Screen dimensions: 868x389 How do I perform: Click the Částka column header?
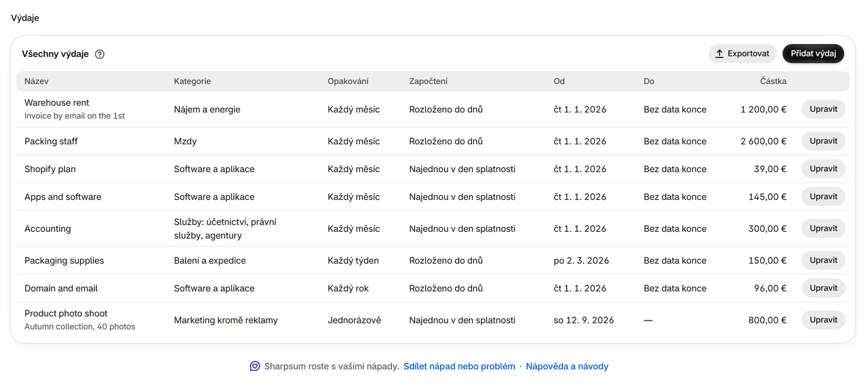(773, 81)
